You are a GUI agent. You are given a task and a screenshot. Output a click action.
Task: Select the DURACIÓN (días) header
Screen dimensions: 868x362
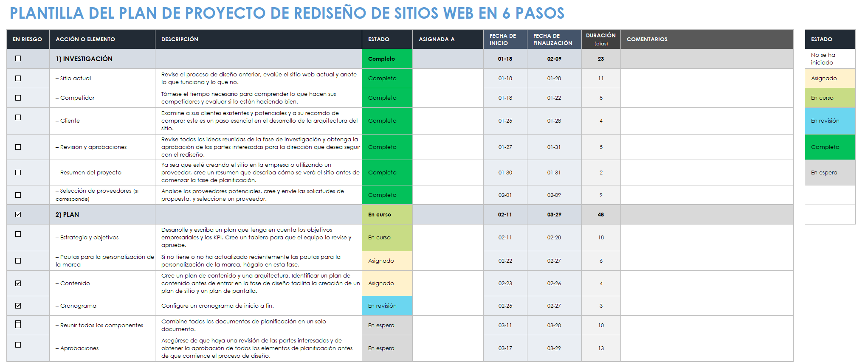point(601,39)
